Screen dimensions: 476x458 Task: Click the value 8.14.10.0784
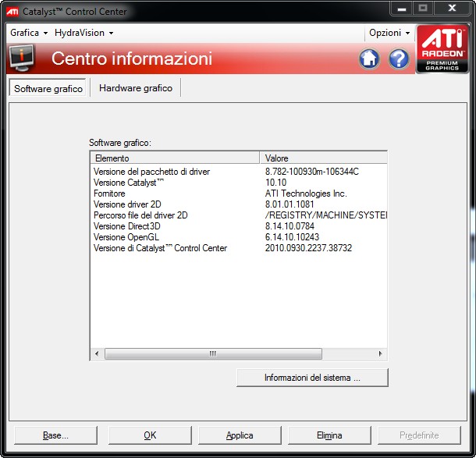(x=290, y=226)
